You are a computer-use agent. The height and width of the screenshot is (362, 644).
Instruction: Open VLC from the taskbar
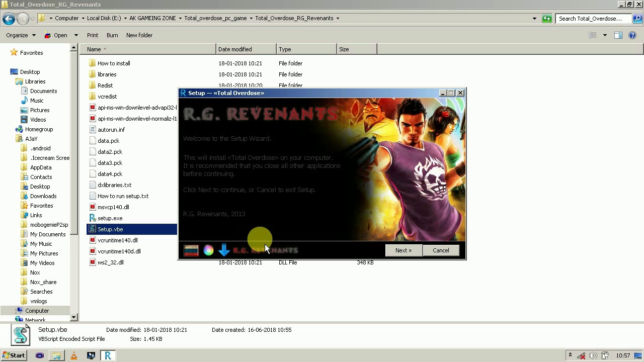click(73, 355)
